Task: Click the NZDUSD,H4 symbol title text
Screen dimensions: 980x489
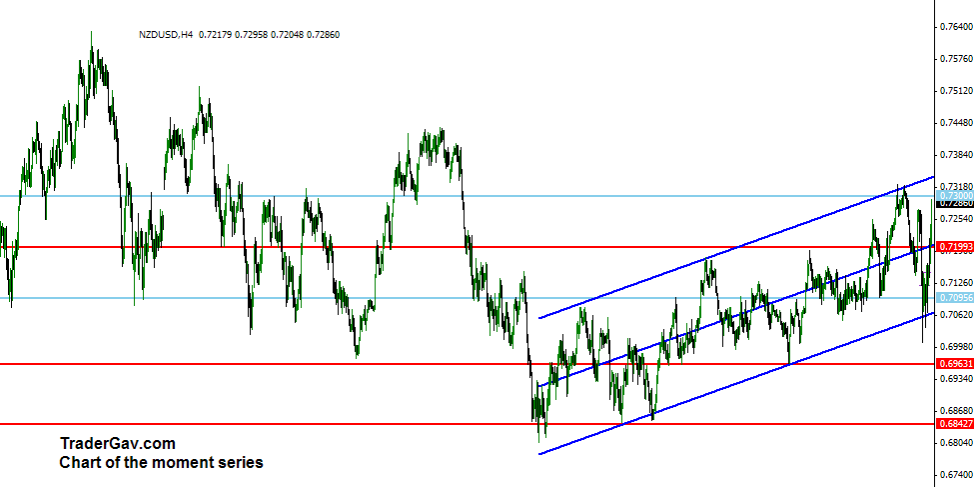Action: click(167, 35)
